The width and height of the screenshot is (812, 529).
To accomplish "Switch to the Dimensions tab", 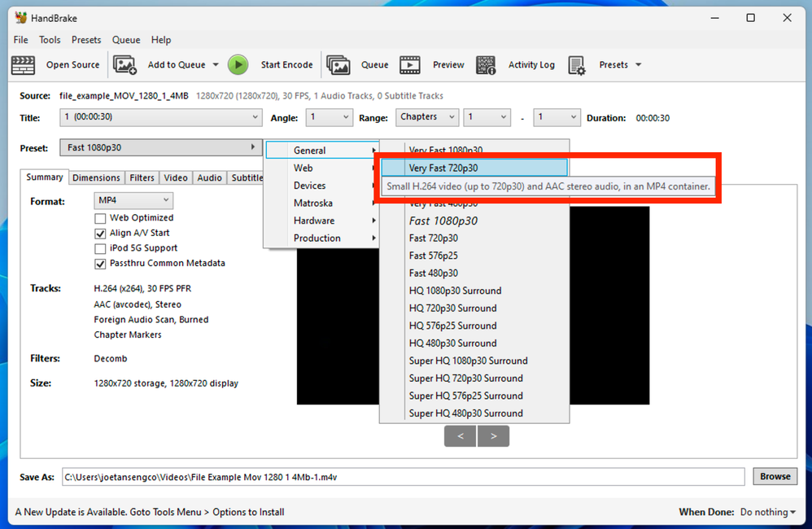I will [x=96, y=177].
